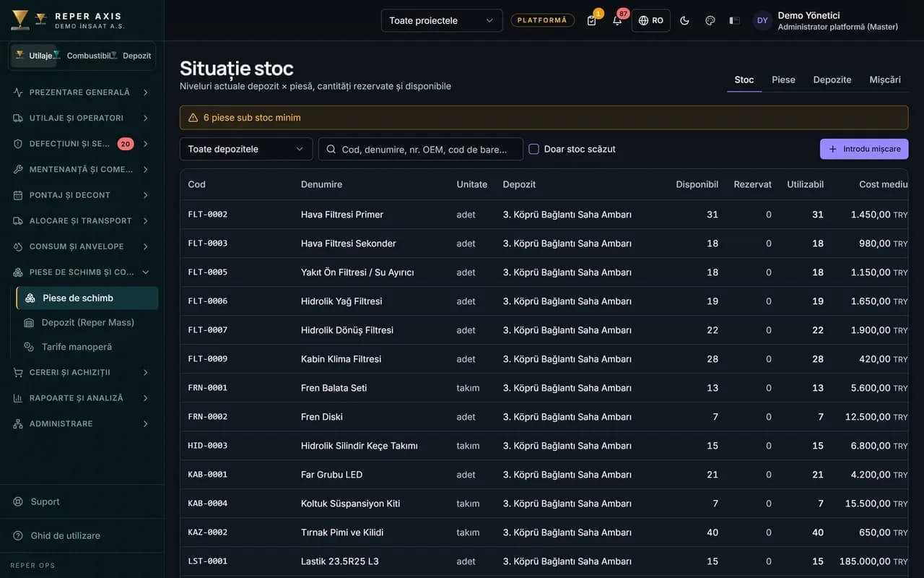Viewport: 924px width, 578px height.
Task: Open the color theme palette icon
Action: pos(710,20)
